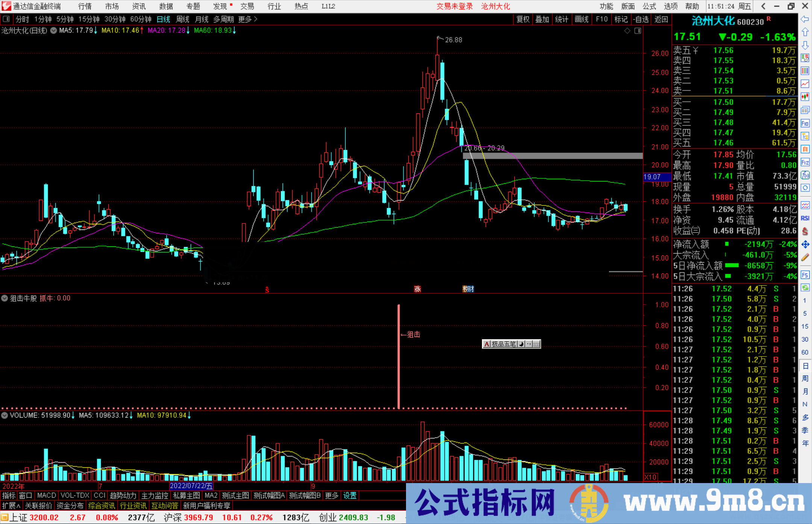This screenshot has width=812, height=524.
Task: Toggle the split-screen square near the diamond
Action: [x=638, y=31]
